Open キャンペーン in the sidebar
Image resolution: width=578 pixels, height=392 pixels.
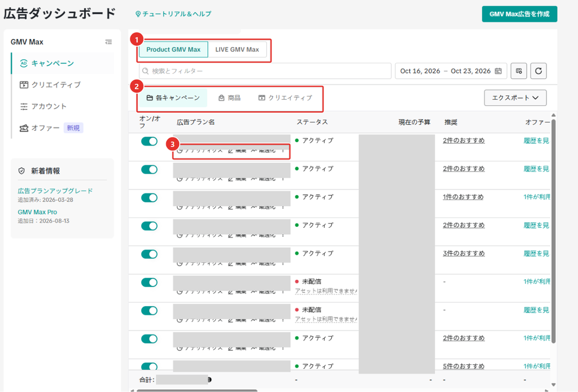pos(63,63)
